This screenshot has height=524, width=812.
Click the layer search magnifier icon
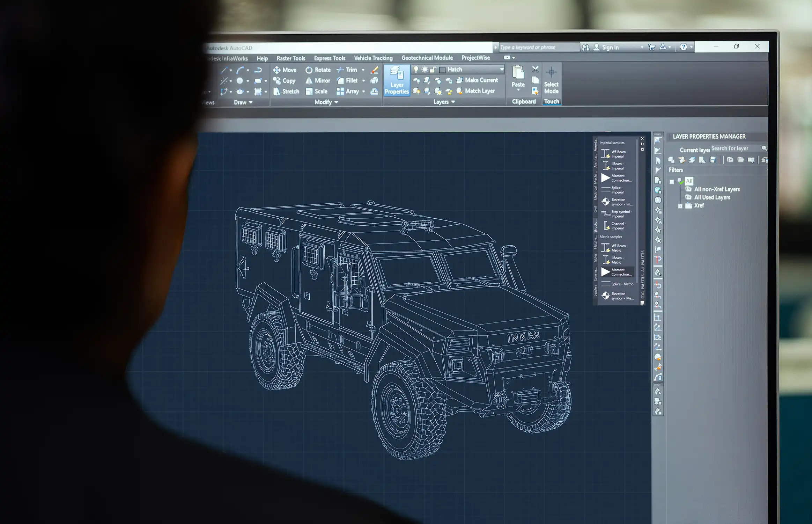(764, 148)
